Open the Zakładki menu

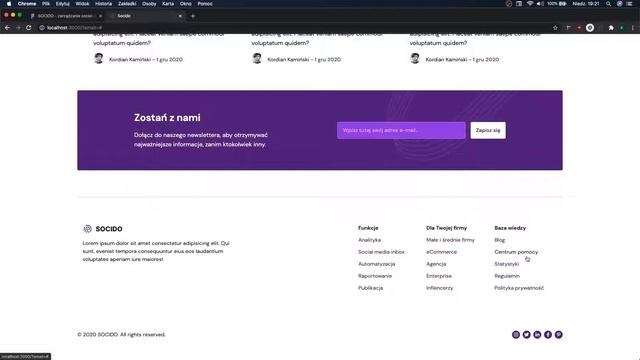(127, 4)
